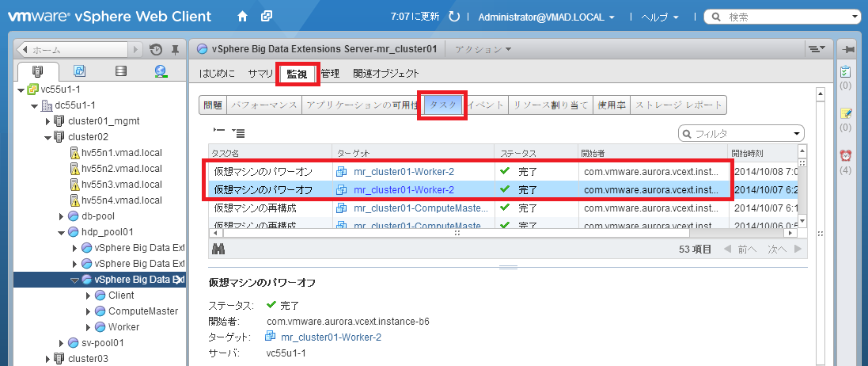Open work in progress icon in right sidebar
The width and height of the screenshot is (868, 366).
point(845,113)
